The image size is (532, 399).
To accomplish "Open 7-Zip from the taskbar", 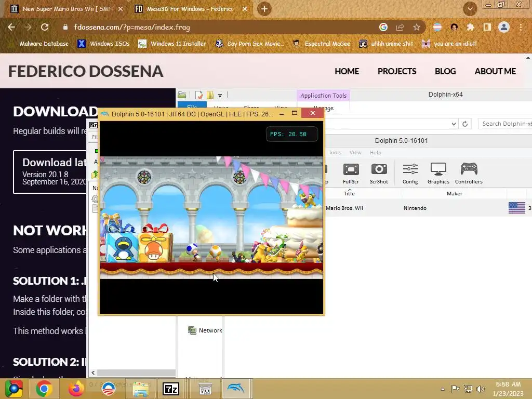I will click(171, 389).
